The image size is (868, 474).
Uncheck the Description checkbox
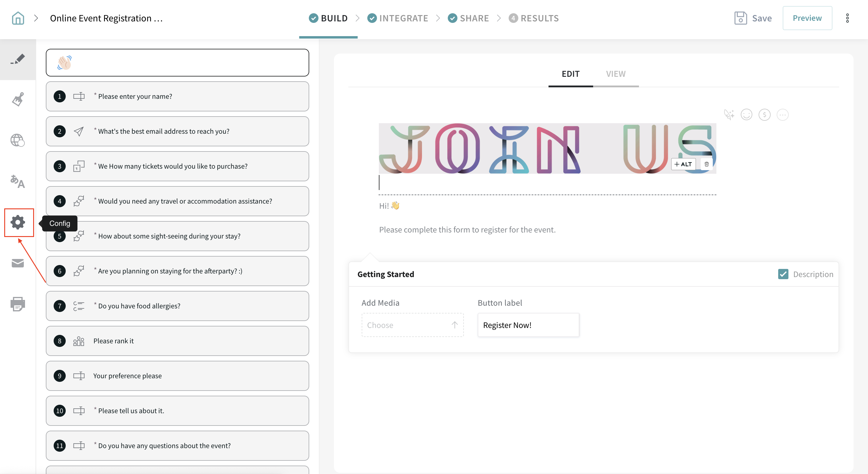[783, 274]
